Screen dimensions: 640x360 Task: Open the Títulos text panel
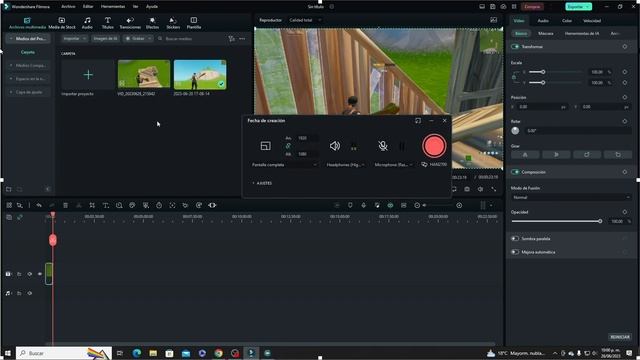pyautogui.click(x=107, y=23)
